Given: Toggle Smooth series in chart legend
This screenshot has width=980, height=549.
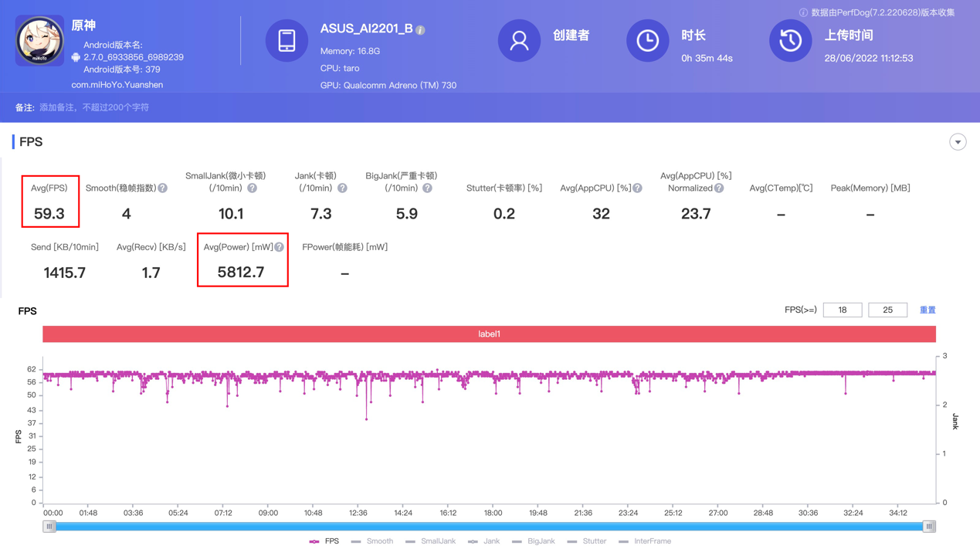Looking at the screenshot, I should point(372,541).
